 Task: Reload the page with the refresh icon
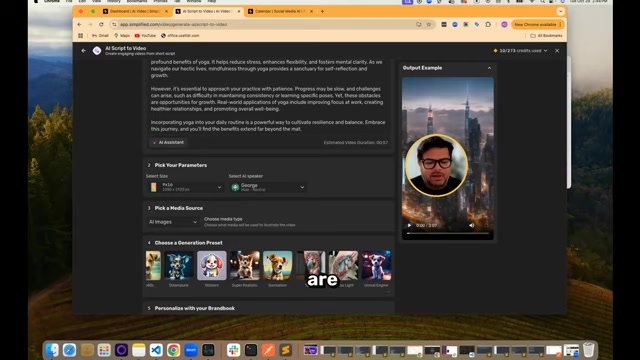pyautogui.click(x=101, y=24)
